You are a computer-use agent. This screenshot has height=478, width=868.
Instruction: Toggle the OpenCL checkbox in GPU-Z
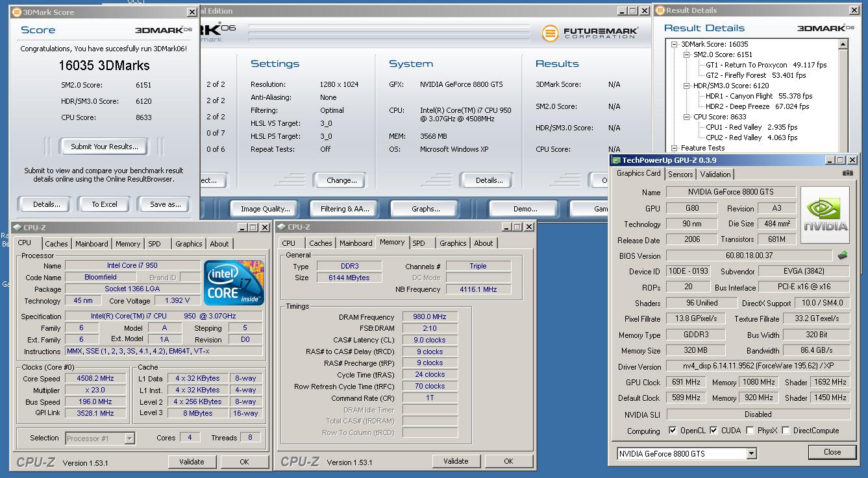pos(673,431)
